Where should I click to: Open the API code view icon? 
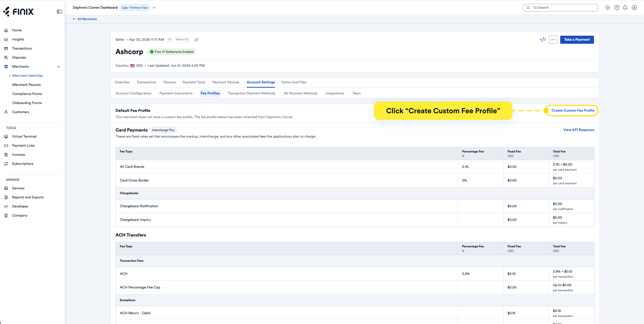coord(543,40)
